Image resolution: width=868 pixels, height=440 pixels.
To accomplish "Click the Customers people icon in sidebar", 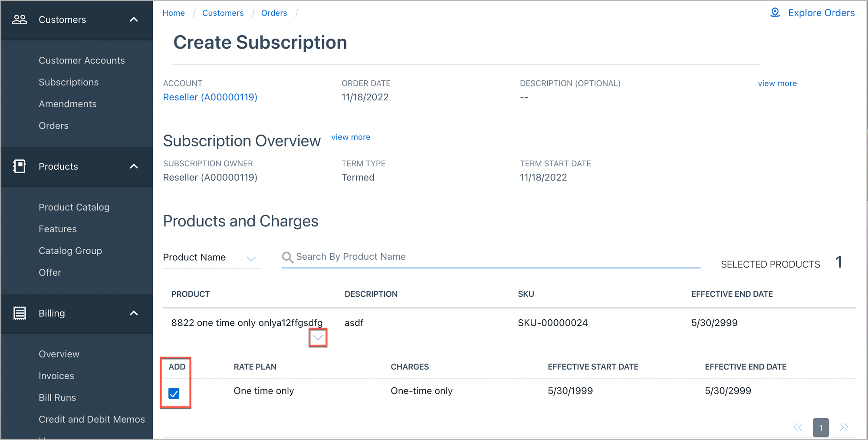I will click(x=19, y=19).
